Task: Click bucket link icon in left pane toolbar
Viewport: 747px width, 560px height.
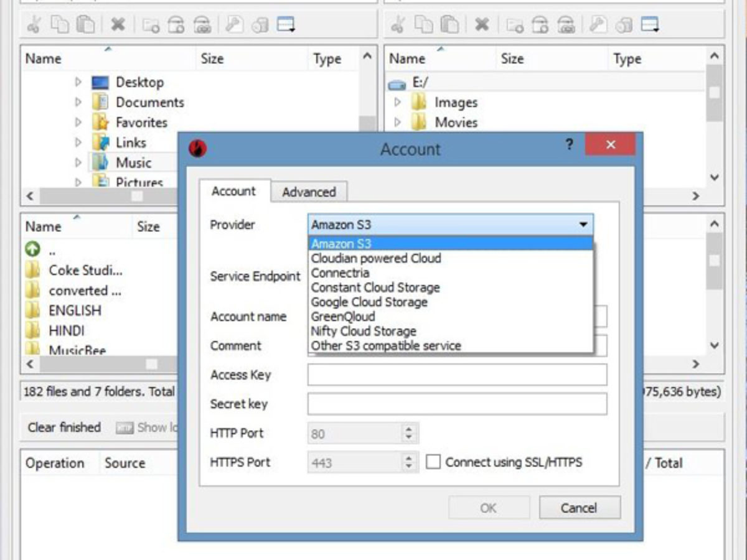Action: [x=202, y=25]
